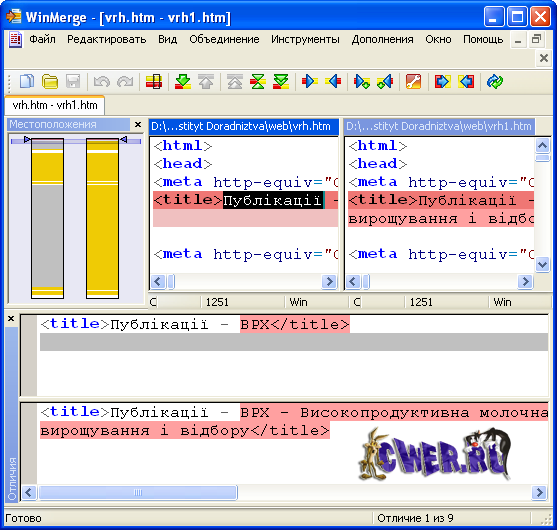Click 'ВРХ</title>' highlighted text in upper diff pane
The image size is (557, 530).
[295, 324]
